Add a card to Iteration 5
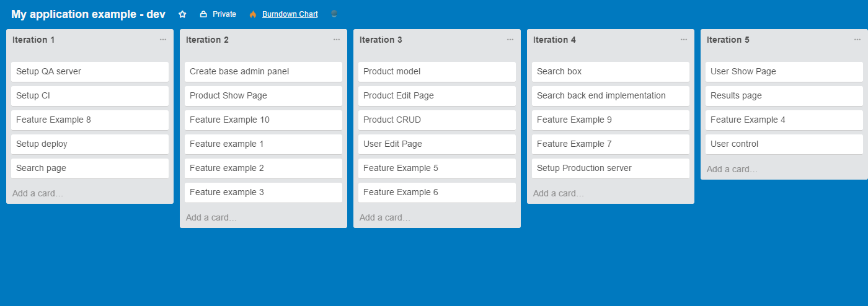868x306 pixels. [732, 169]
